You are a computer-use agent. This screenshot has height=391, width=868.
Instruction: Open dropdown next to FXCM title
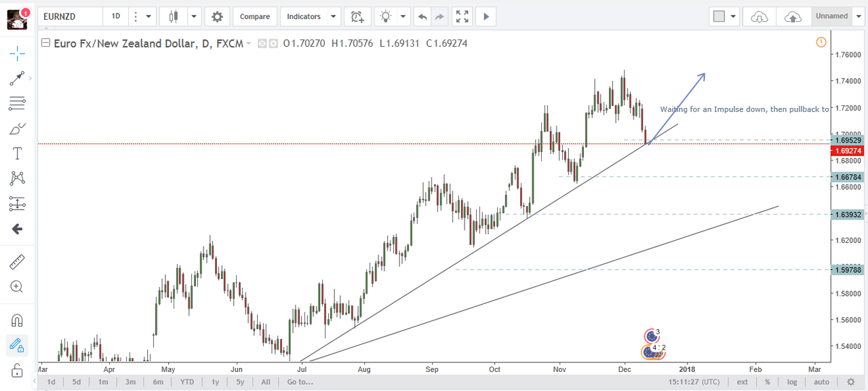[249, 43]
